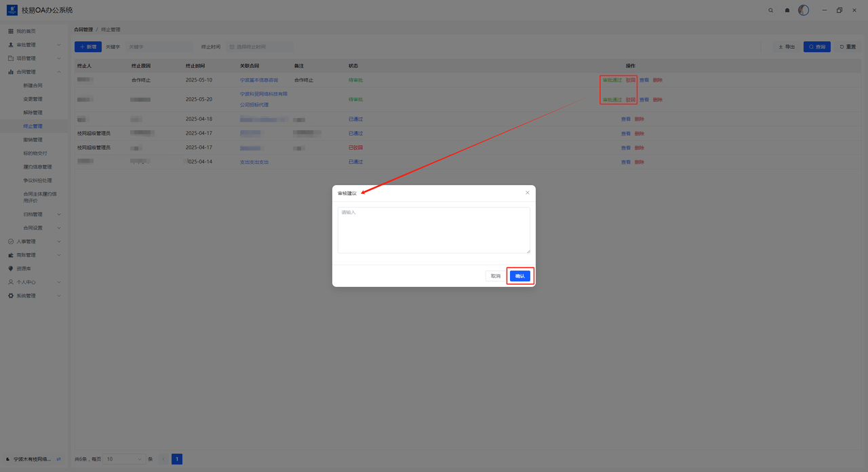Click the 导出 export button
868x472 pixels.
pos(787,47)
